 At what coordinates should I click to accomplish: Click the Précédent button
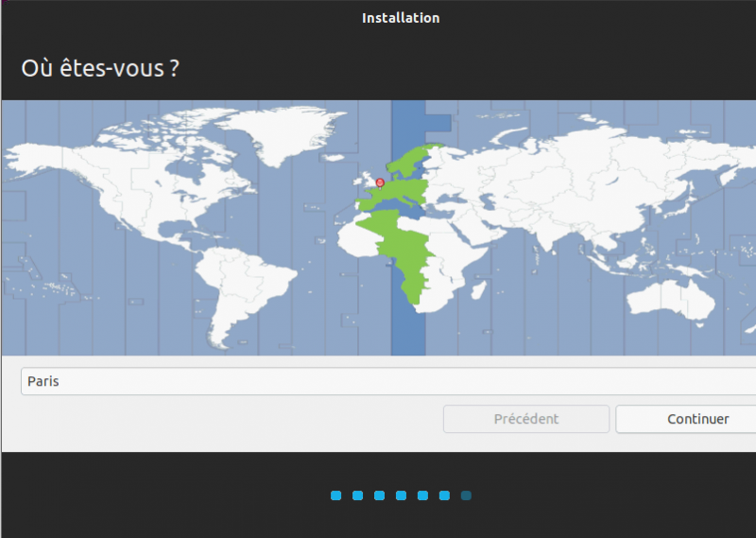tap(526, 419)
